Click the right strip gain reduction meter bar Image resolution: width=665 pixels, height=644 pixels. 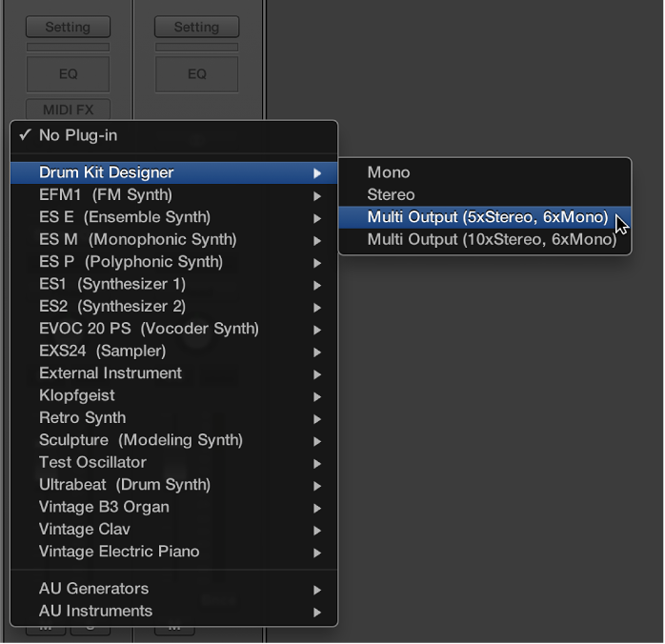(197, 47)
